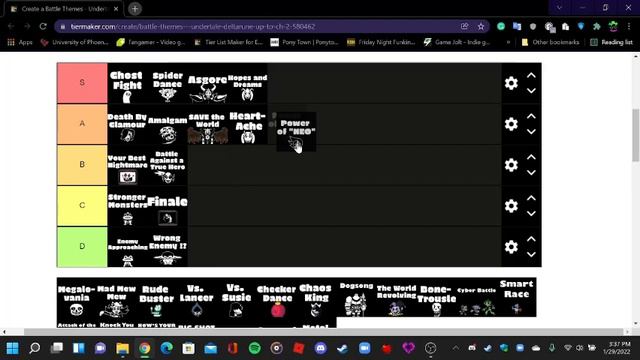Select the Ghost Fight tile
The height and width of the screenshot is (360, 640).
click(127, 83)
